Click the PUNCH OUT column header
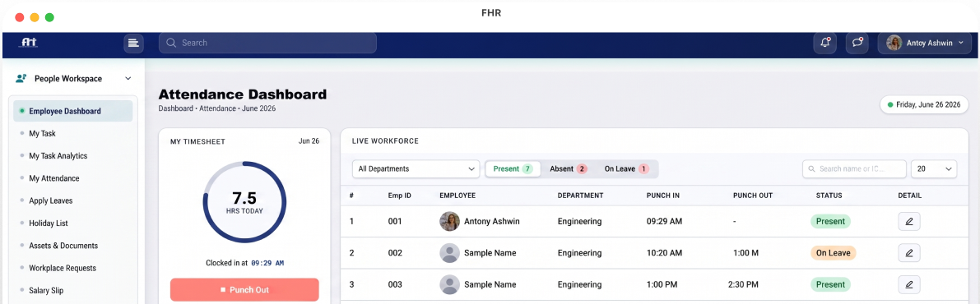 click(x=753, y=196)
